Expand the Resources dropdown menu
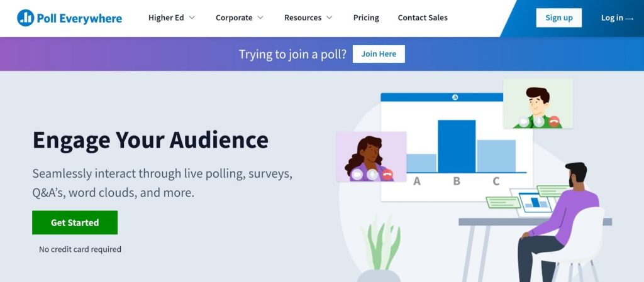Viewport: 644px width, 282px height. click(308, 18)
